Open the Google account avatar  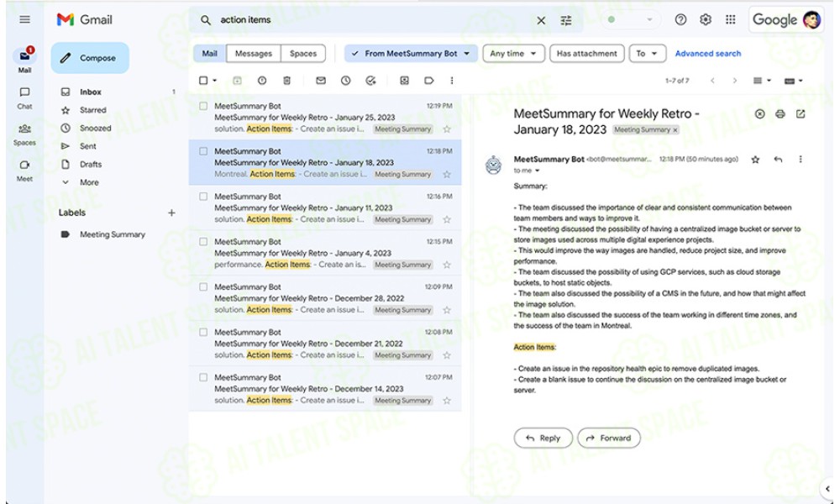[811, 20]
